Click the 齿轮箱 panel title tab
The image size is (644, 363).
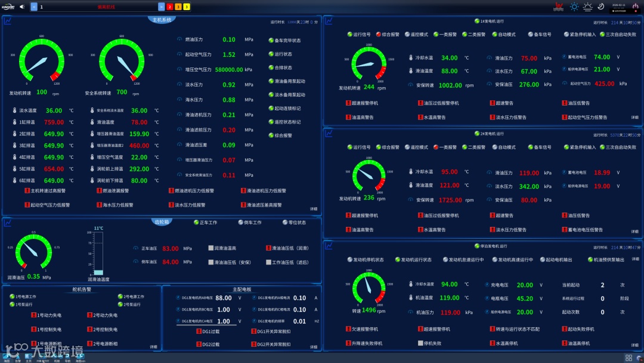(x=162, y=222)
